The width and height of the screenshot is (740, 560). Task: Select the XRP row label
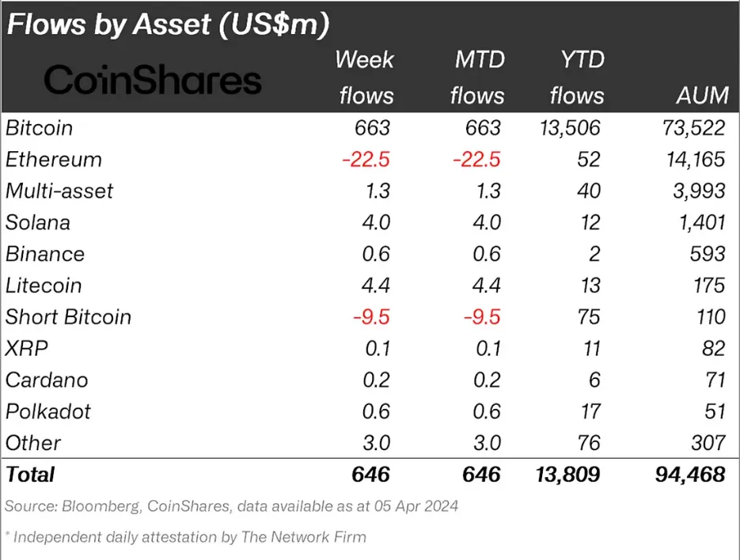[26, 349]
